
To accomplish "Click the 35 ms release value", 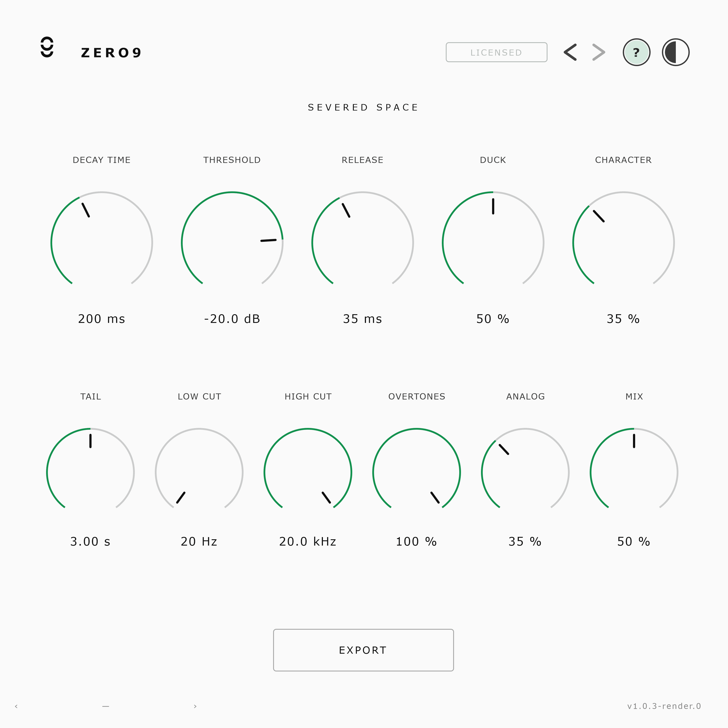I will (x=362, y=319).
